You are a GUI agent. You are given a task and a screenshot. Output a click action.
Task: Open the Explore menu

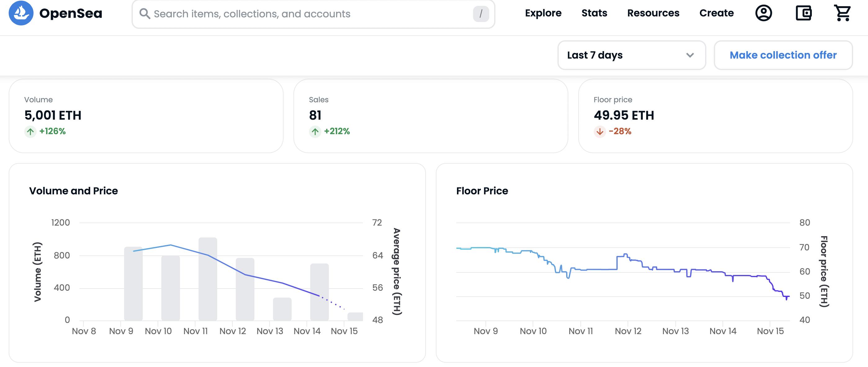pos(543,13)
